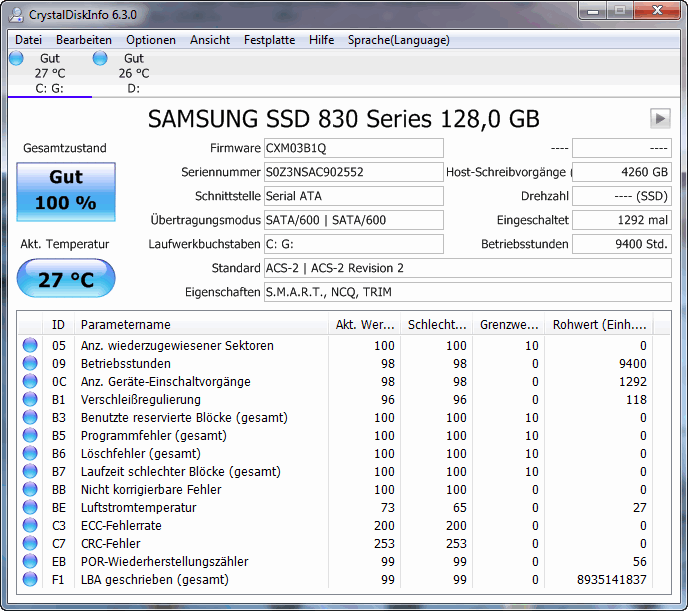Select the C: G: drive tab
Viewport: 688px width, 611px height.
pos(50,73)
